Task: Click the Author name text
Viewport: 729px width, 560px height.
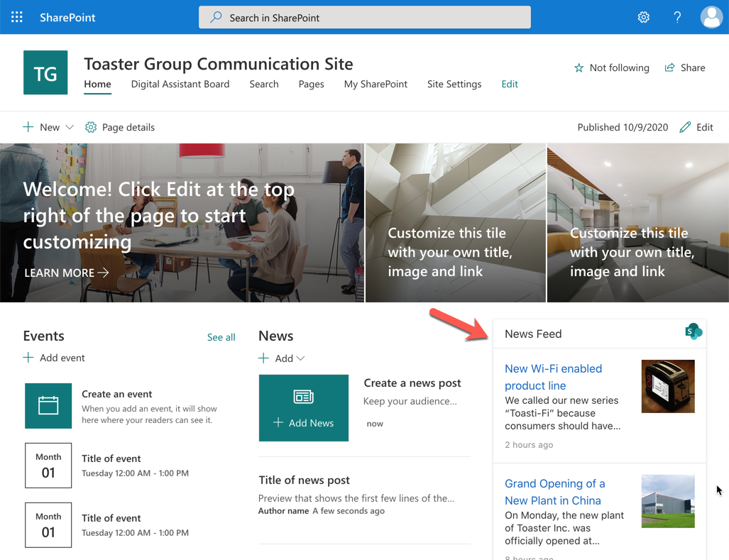Action: [x=283, y=511]
